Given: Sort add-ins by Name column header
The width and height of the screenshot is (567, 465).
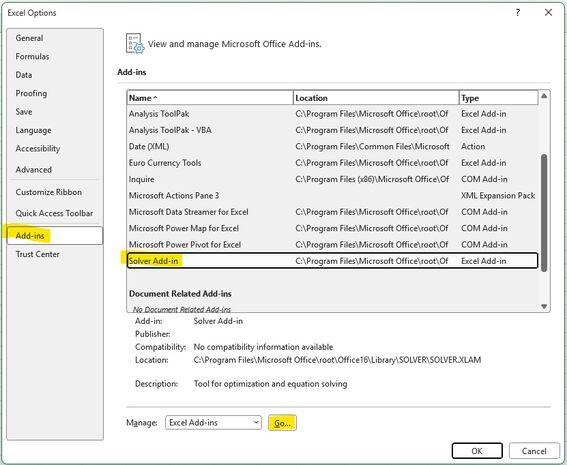Looking at the screenshot, I should [210, 98].
